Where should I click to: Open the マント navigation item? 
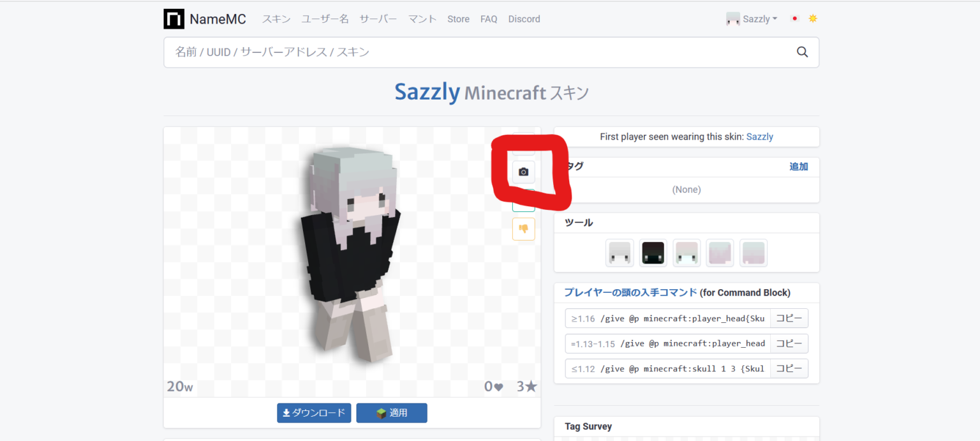click(x=422, y=19)
